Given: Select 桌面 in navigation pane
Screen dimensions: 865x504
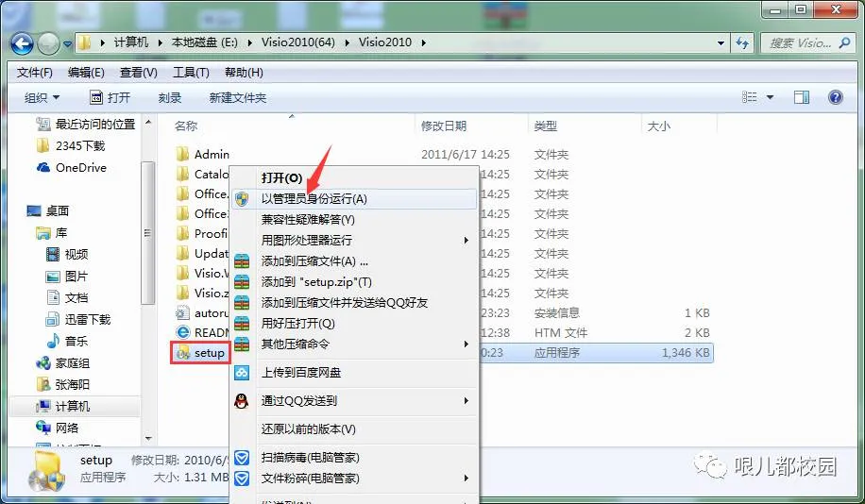Looking at the screenshot, I should (x=48, y=210).
